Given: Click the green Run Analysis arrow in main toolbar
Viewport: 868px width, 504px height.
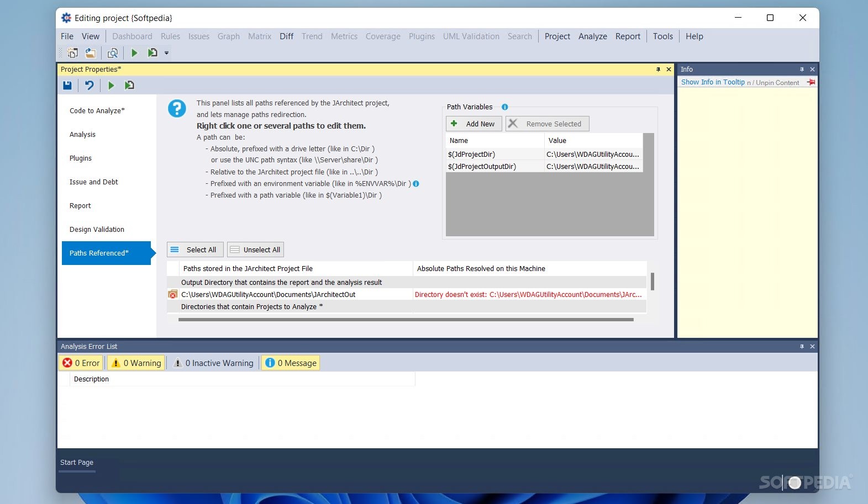Looking at the screenshot, I should click(134, 53).
